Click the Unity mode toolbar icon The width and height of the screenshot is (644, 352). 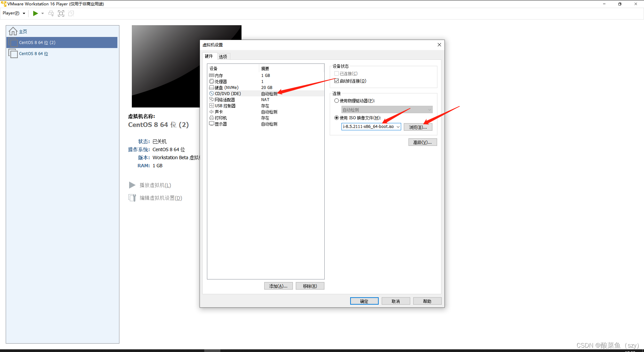pos(71,13)
